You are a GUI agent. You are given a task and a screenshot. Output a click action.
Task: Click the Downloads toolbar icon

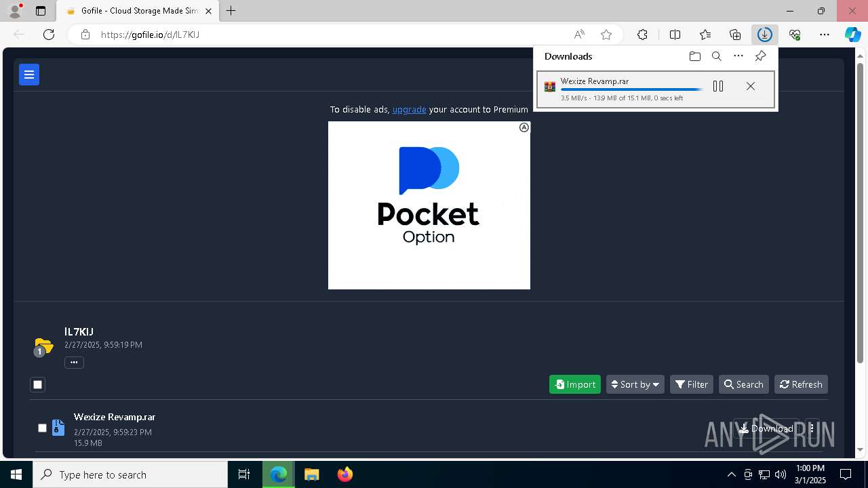pos(765,35)
